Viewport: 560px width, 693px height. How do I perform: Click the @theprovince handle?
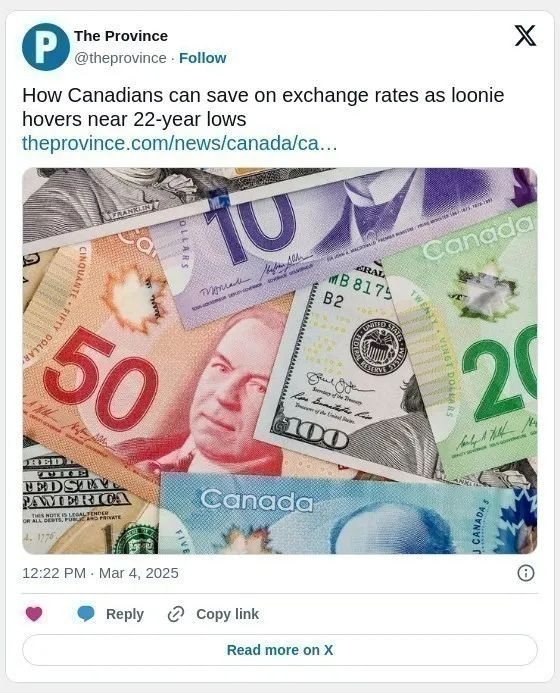click(x=120, y=58)
